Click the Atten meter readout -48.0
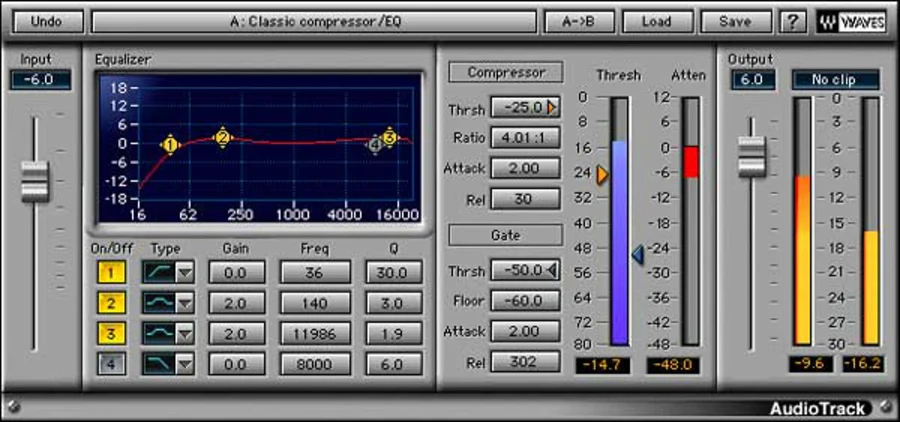900x422 pixels. pos(673,365)
